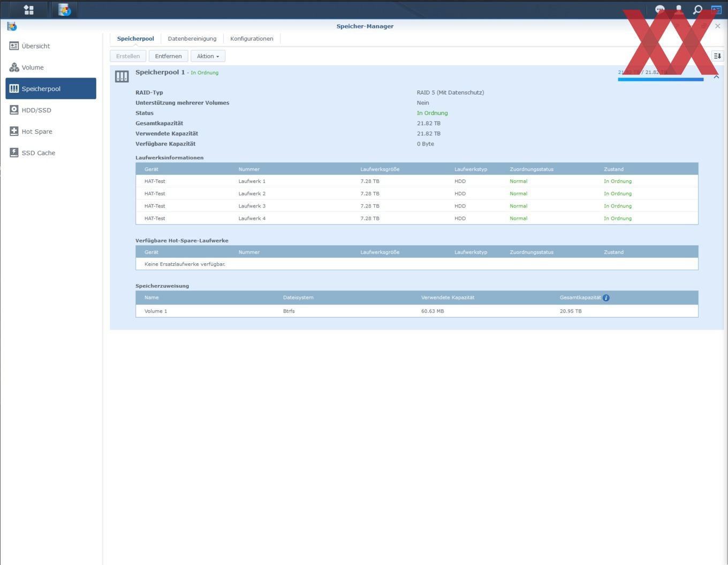Open the notifications chat bubble icon
The height and width of the screenshot is (565, 728).
[x=660, y=10]
